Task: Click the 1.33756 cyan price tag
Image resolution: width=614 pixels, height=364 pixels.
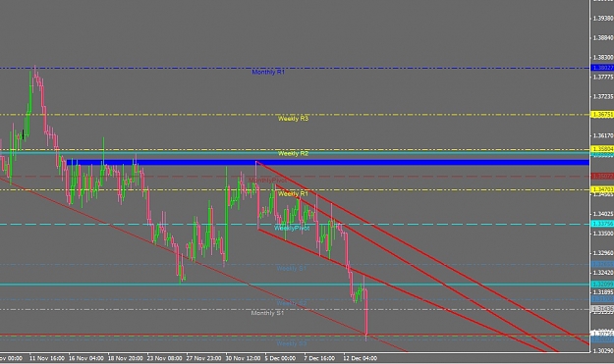Action: click(602, 224)
